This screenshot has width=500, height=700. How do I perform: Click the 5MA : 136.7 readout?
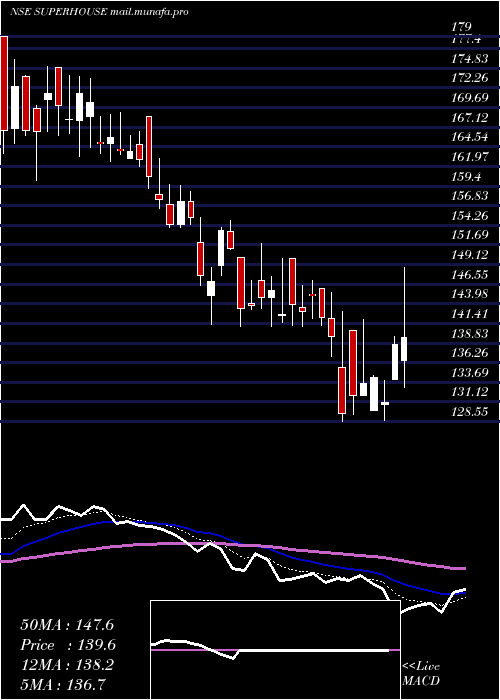(65, 684)
